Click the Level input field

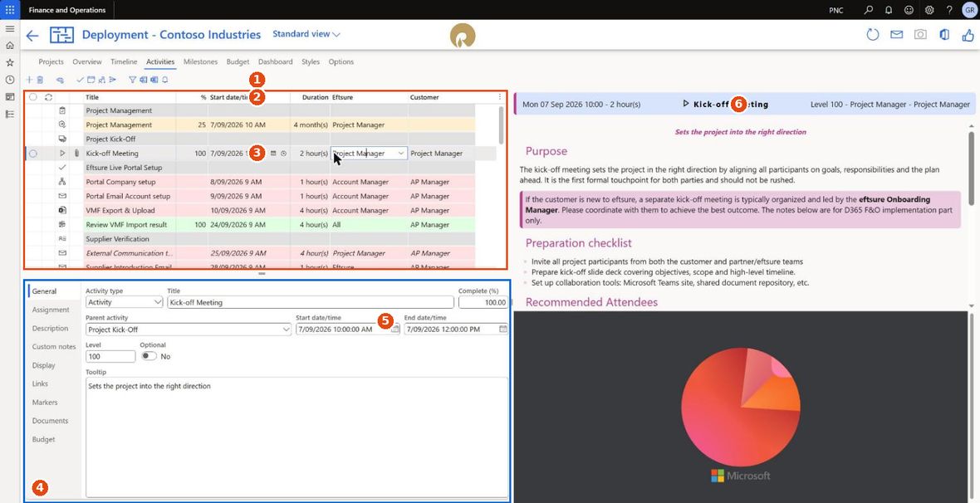point(110,356)
